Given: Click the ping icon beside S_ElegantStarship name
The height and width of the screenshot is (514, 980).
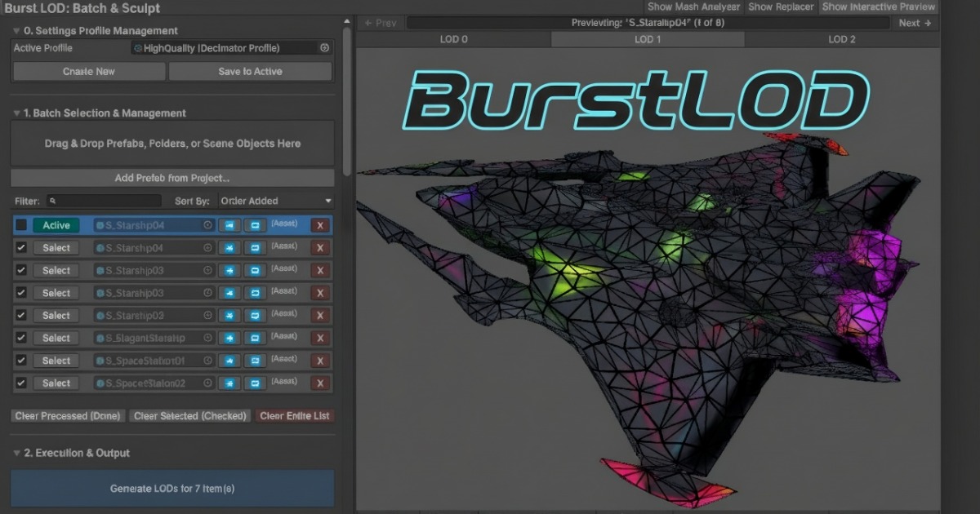Looking at the screenshot, I should pyautogui.click(x=207, y=337).
